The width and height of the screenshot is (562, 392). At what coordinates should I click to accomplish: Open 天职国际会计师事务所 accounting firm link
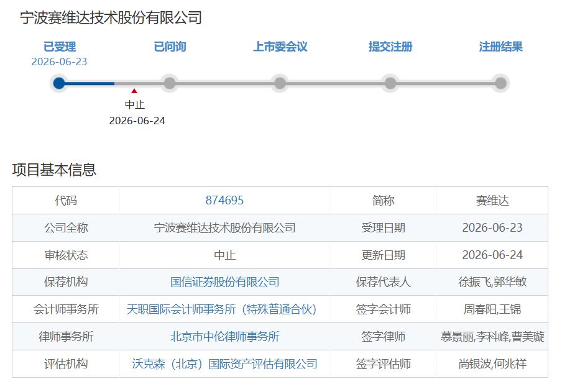click(221, 309)
